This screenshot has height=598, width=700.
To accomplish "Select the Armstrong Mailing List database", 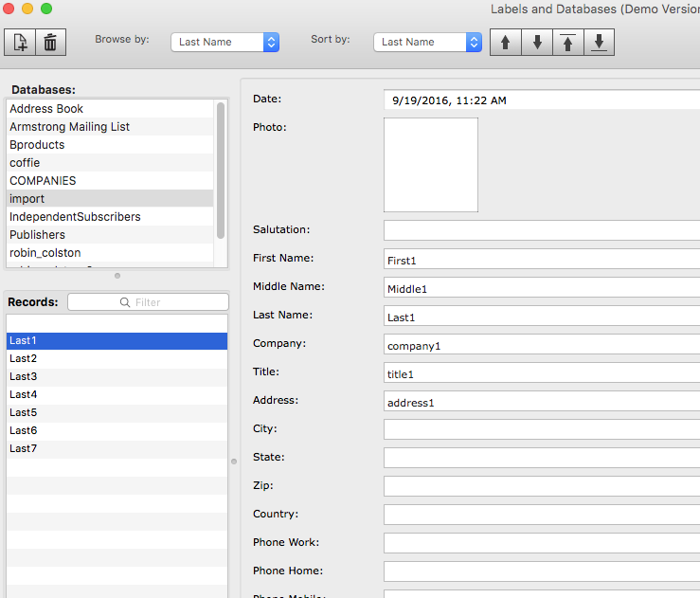I will coord(69,127).
